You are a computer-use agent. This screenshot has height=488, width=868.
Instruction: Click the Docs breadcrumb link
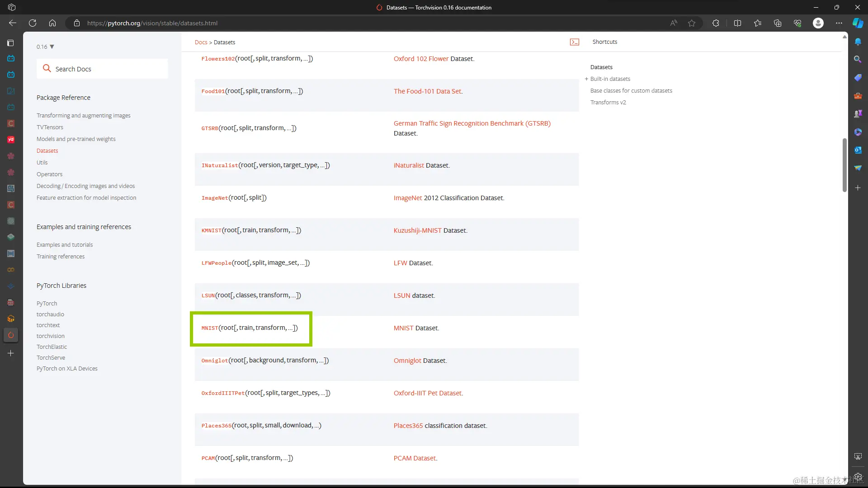[201, 42]
